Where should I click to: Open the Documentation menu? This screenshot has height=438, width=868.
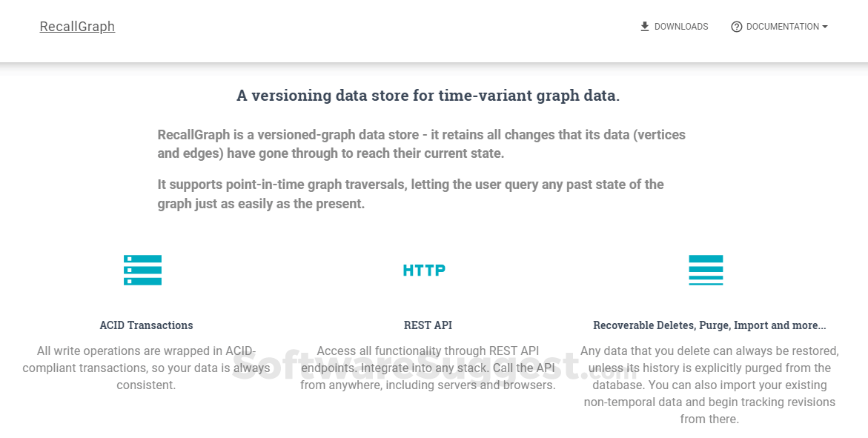[x=782, y=27]
